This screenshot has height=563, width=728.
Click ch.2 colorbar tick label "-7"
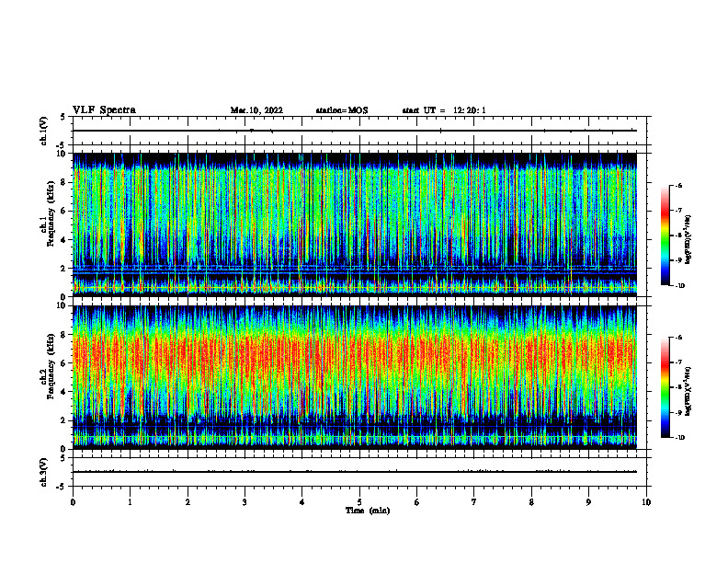point(678,362)
